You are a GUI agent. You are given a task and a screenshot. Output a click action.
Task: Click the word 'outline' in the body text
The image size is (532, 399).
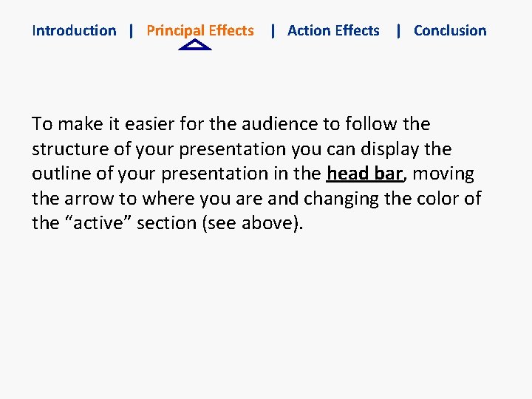(x=59, y=174)
